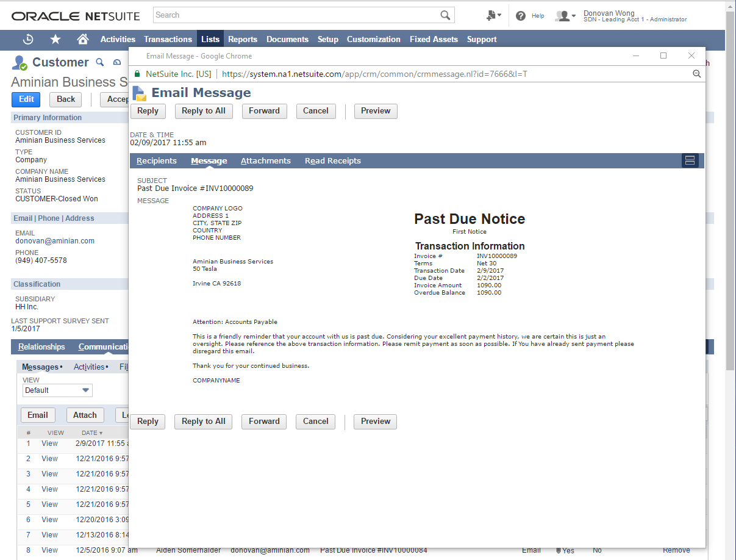
Task: Sort messages by the Date column header
Action: [92, 433]
